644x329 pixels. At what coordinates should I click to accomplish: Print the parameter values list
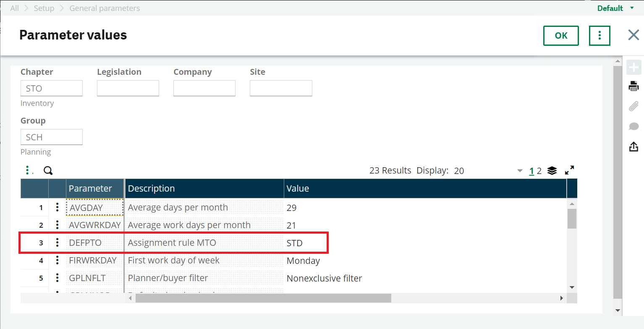(x=634, y=86)
